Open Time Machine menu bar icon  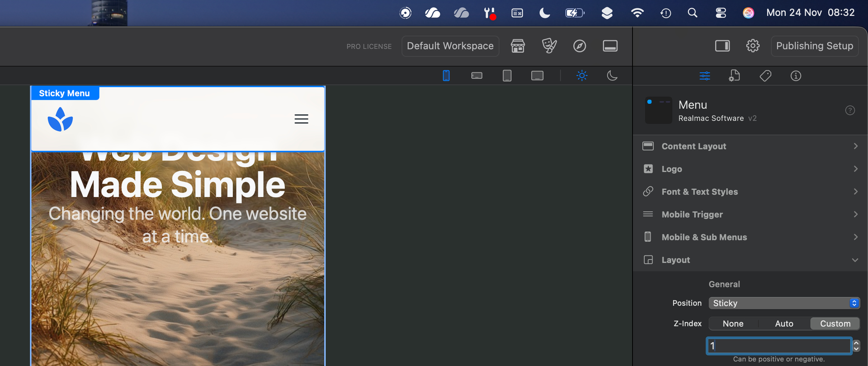tap(665, 13)
